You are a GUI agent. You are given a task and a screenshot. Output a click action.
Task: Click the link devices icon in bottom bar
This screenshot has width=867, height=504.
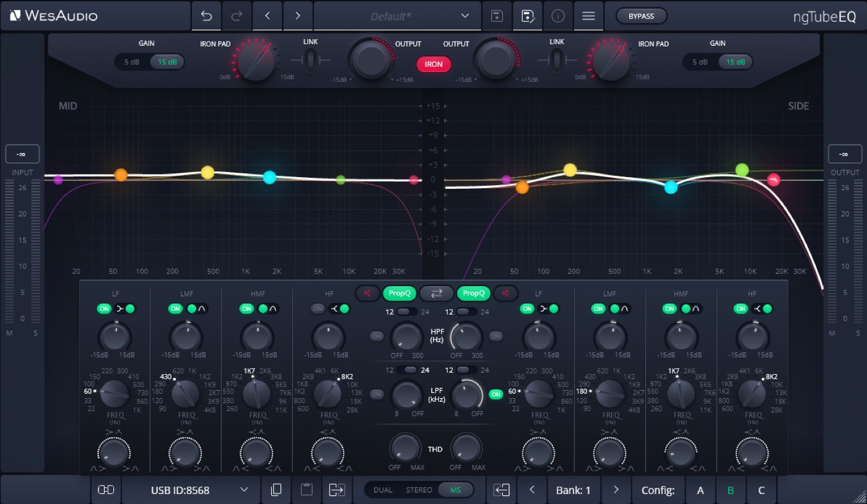(x=106, y=490)
